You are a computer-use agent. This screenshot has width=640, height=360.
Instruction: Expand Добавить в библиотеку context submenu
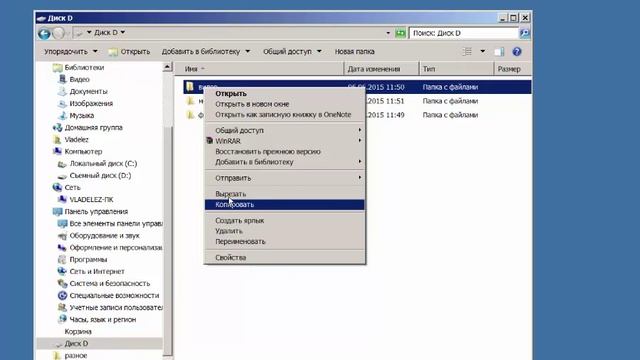coord(284,162)
